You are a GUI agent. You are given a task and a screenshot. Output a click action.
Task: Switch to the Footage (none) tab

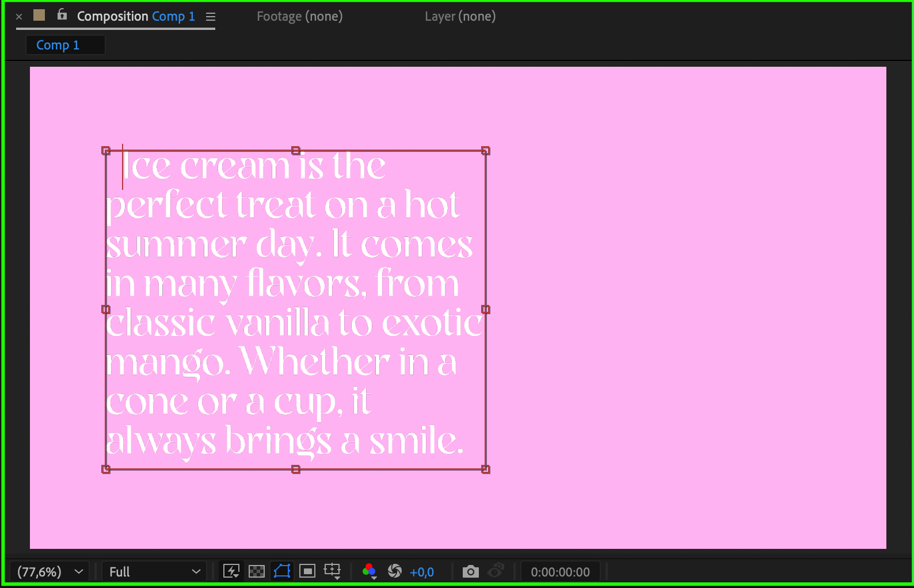click(299, 17)
